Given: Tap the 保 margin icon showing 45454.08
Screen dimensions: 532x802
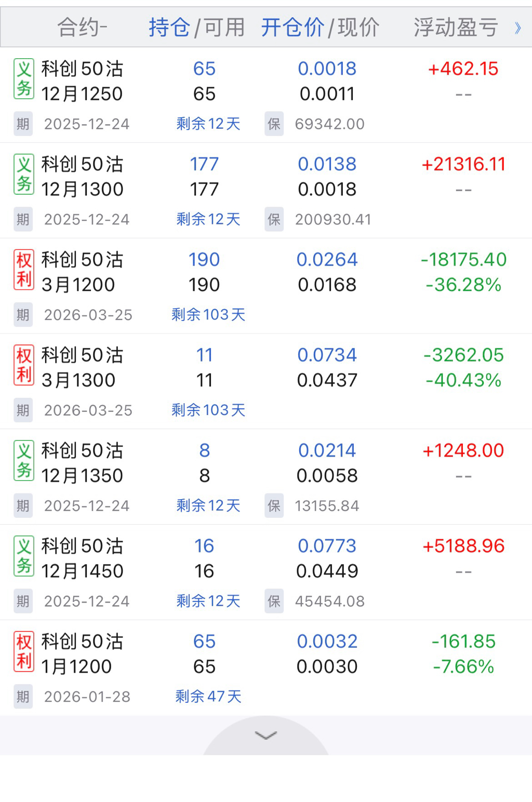Looking at the screenshot, I should [x=274, y=601].
